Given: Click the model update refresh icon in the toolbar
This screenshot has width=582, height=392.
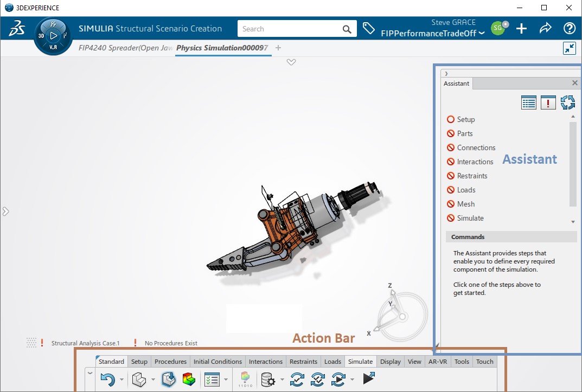Looking at the screenshot, I should click(297, 380).
